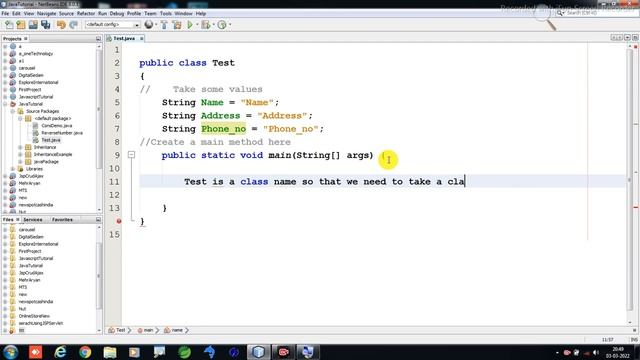Click the green Run Project arrow
640x360 pixels.
pyautogui.click(x=190, y=25)
